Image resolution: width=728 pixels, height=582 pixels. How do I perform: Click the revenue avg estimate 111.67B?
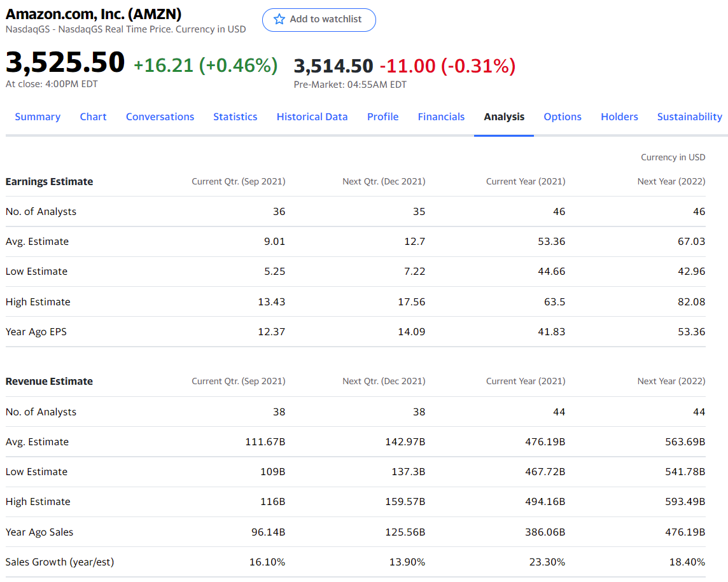point(265,442)
